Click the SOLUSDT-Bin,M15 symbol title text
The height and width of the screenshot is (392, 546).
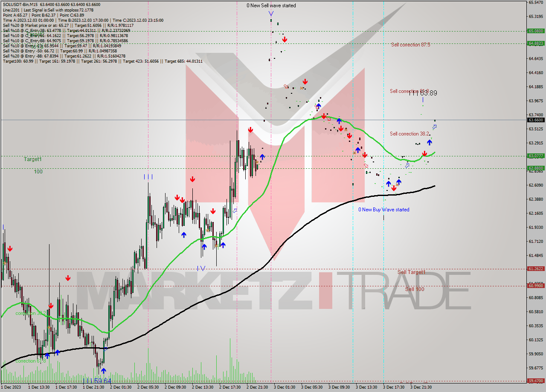pyautogui.click(x=20, y=5)
